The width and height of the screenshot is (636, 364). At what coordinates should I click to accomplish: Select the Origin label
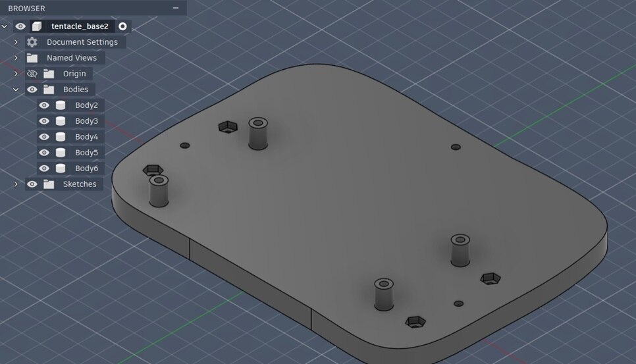click(74, 74)
